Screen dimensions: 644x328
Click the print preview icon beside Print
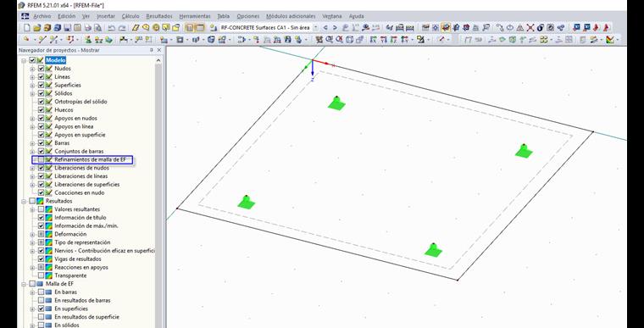click(97, 27)
